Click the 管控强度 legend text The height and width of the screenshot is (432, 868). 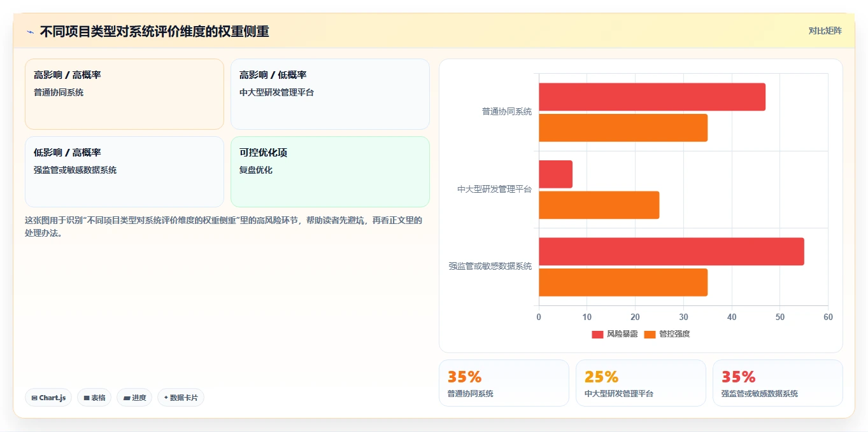point(674,334)
